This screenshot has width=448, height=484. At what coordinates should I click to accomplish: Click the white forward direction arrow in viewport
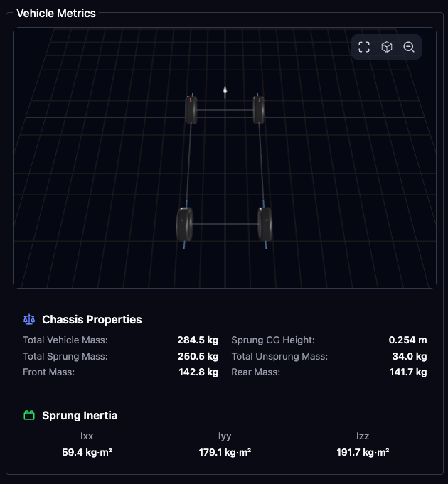tap(225, 92)
